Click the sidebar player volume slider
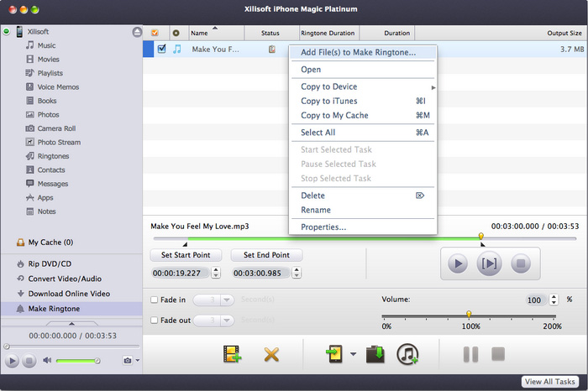This screenshot has width=588, height=391. tap(78, 361)
